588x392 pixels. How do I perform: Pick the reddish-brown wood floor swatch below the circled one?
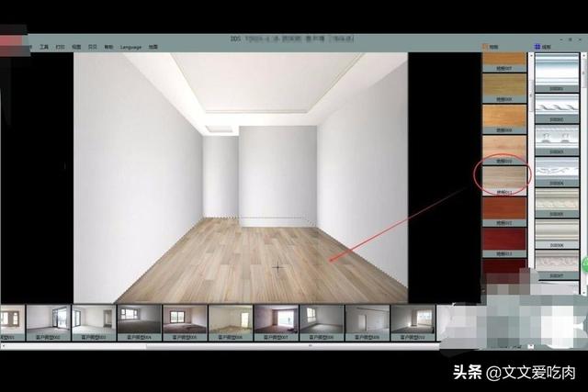click(x=504, y=207)
